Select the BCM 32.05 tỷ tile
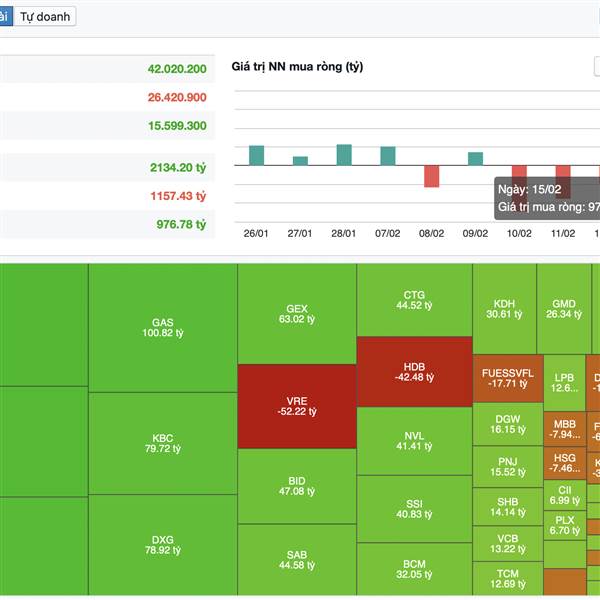The height and width of the screenshot is (600, 600). [414, 569]
